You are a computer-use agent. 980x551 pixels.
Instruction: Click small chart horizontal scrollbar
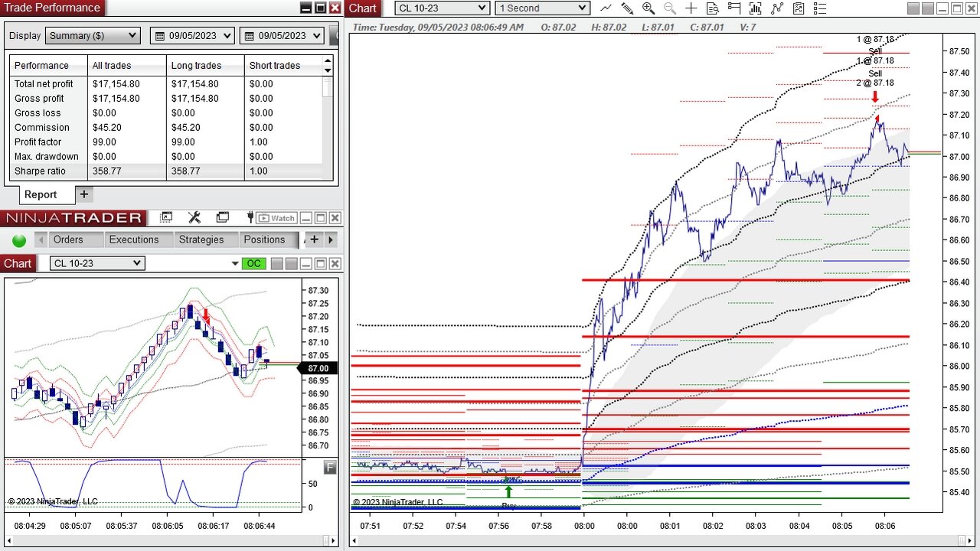[170, 540]
